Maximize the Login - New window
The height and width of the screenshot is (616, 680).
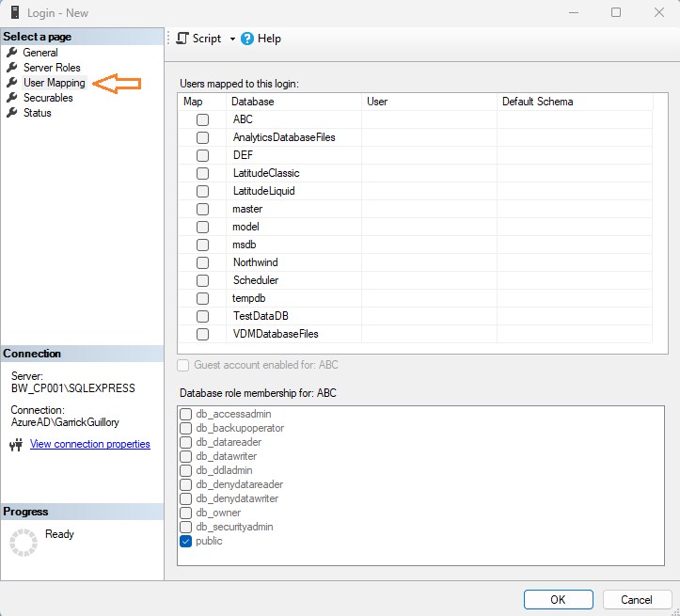[616, 12]
